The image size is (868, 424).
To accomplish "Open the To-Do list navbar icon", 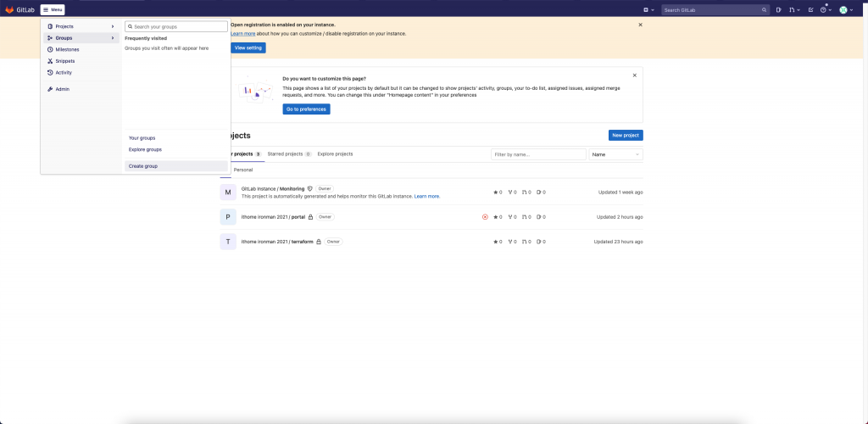I will tap(811, 10).
